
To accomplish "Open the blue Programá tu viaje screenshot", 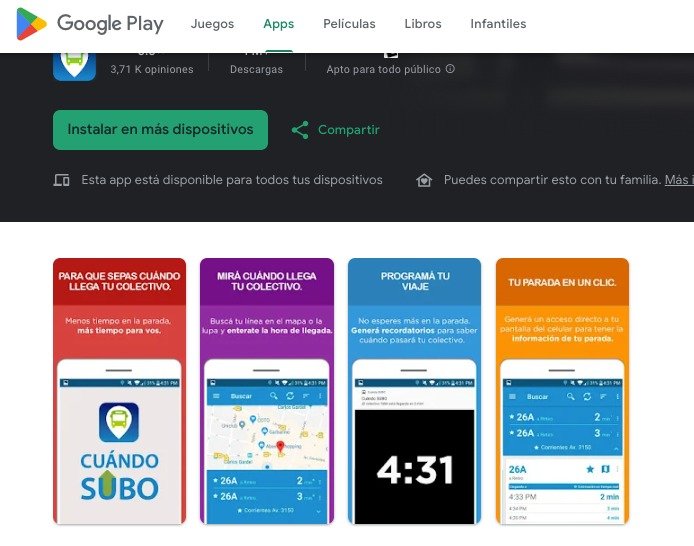I will [414, 391].
